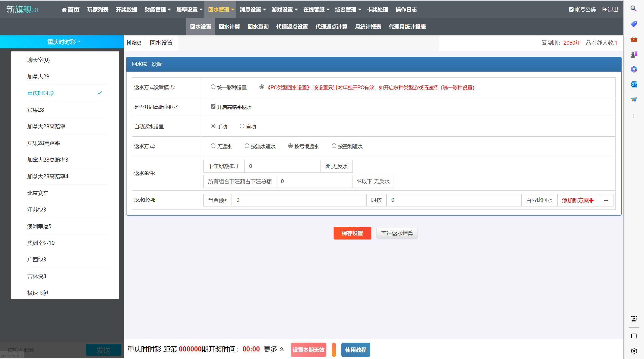644x359 pixels.
Task: Open 开奖数据 menu item
Action: click(x=126, y=10)
